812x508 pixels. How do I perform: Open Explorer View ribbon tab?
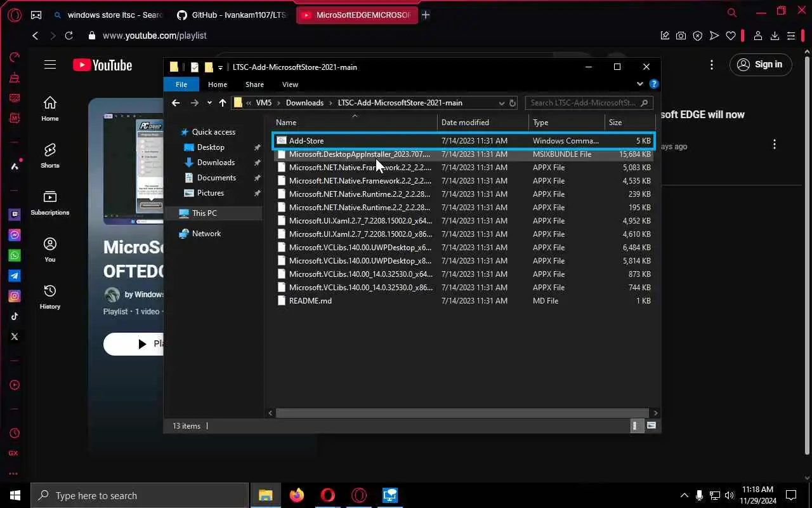click(x=290, y=84)
